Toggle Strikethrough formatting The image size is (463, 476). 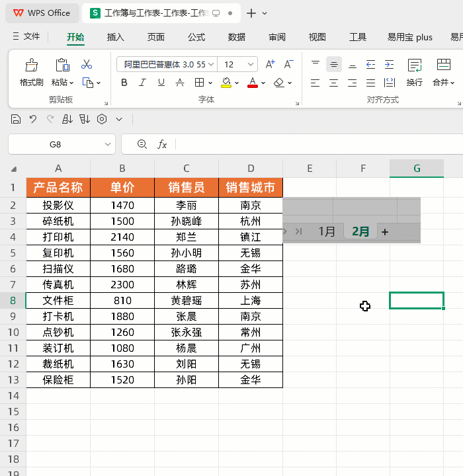[180, 83]
